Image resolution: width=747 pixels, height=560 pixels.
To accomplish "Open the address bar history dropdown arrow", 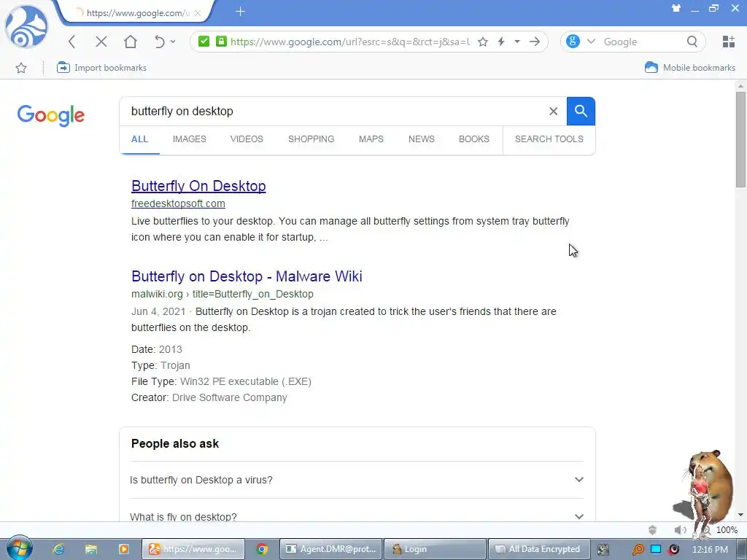I will click(517, 42).
